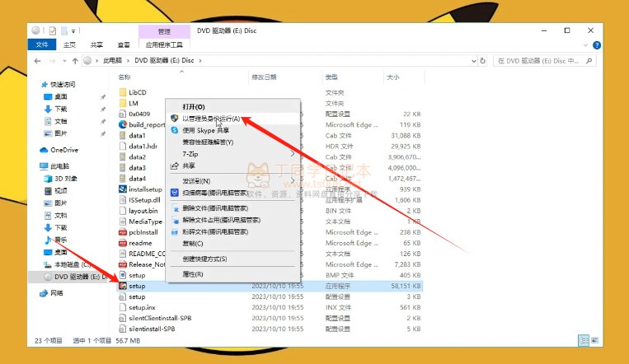Choose 创建快捷方式(S) in the context menu
629x364 pixels.
[x=205, y=259]
